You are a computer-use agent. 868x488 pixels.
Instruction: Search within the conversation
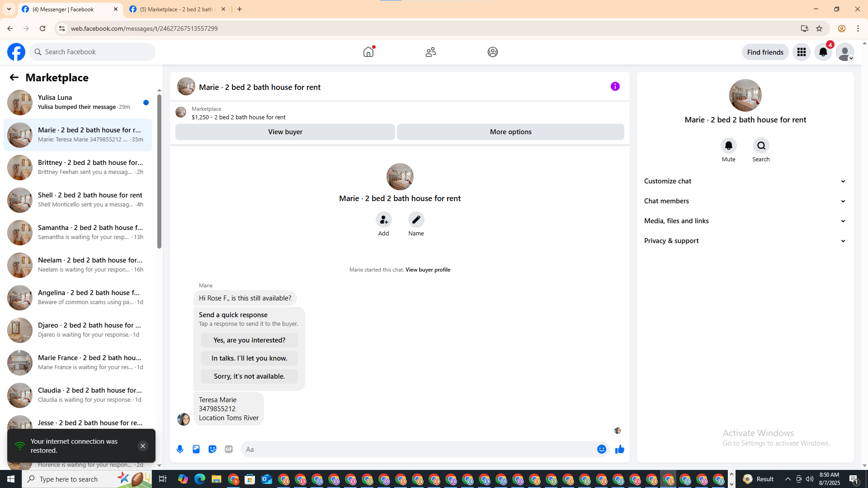point(761,145)
